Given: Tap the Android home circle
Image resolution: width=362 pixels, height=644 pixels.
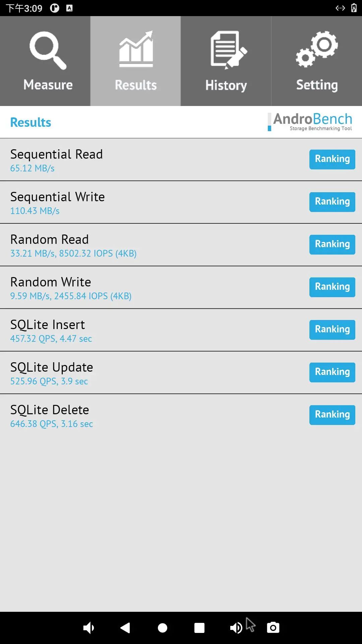Looking at the screenshot, I should [163, 628].
